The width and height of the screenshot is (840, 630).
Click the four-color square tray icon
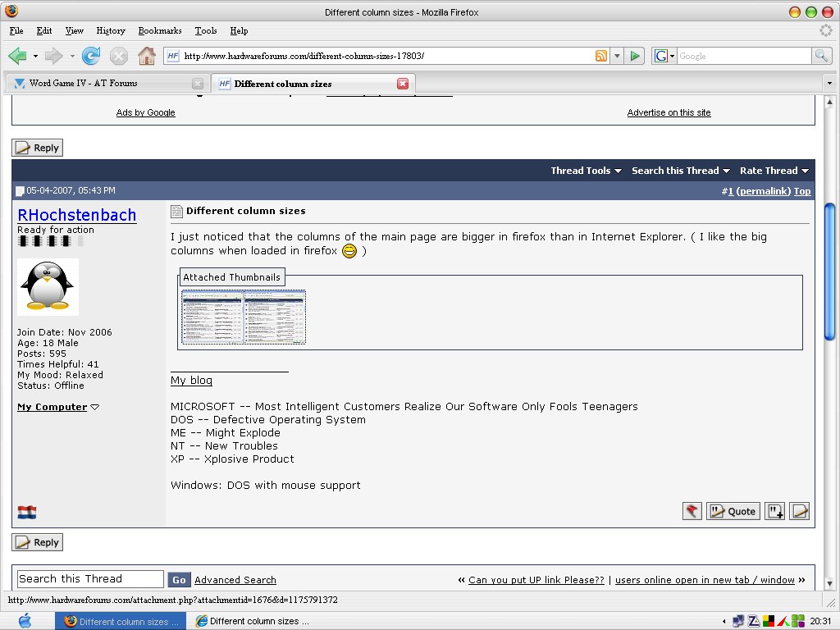tap(768, 621)
